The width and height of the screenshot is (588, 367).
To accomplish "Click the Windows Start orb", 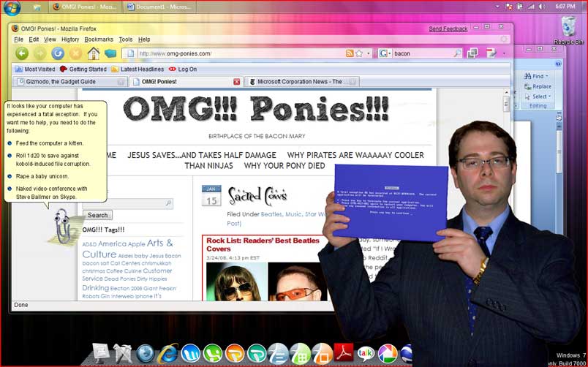I will tap(12, 7).
